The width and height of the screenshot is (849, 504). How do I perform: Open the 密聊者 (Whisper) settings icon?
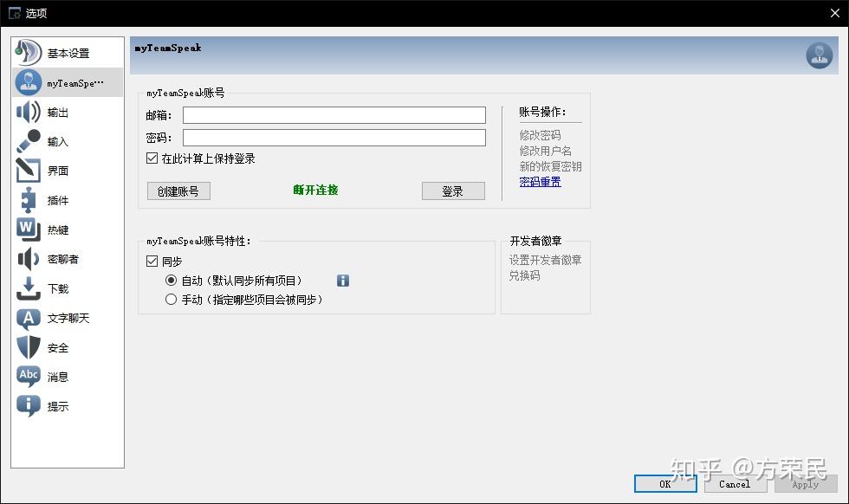point(29,259)
